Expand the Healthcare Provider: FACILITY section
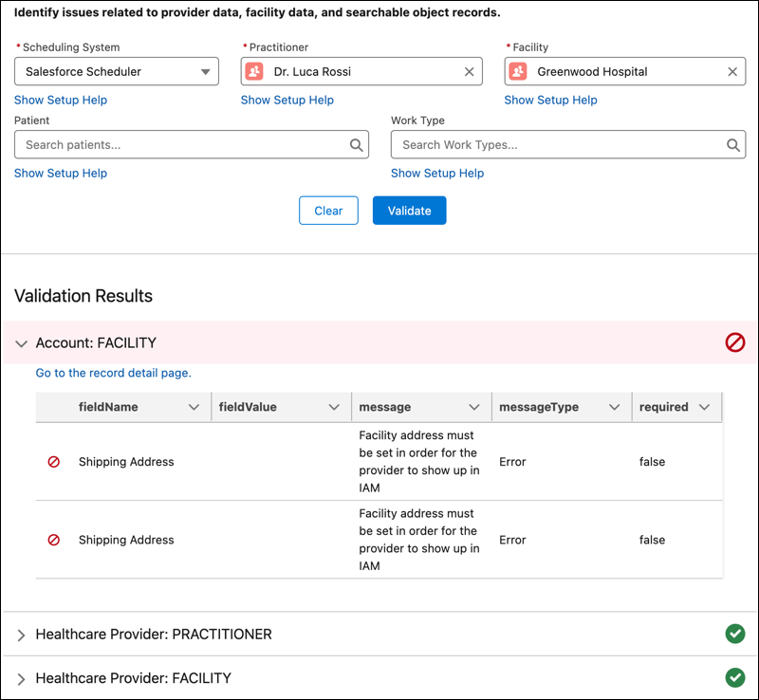 point(21,679)
